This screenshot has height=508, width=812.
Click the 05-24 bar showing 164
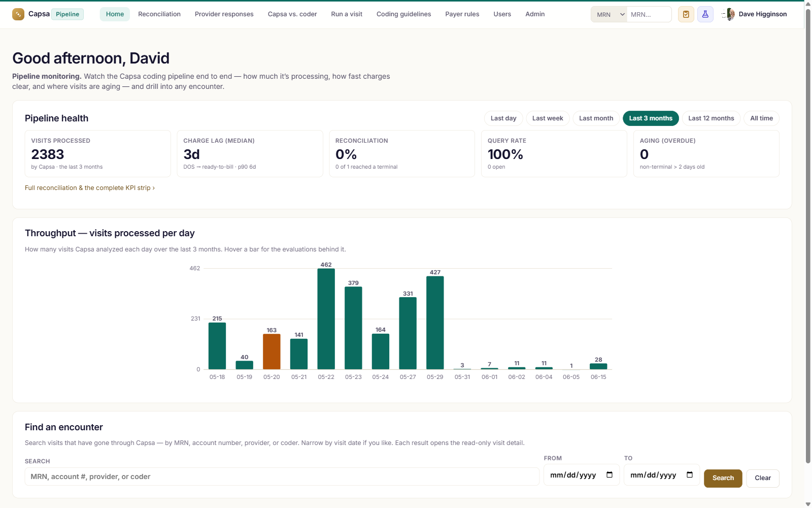point(381,352)
